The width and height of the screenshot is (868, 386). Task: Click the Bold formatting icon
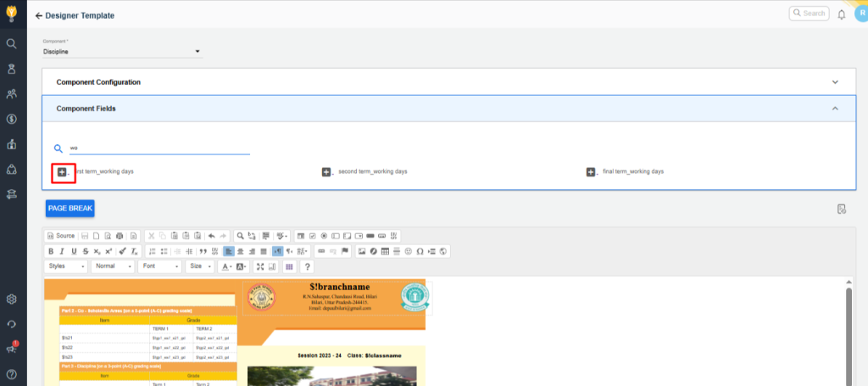tap(51, 251)
